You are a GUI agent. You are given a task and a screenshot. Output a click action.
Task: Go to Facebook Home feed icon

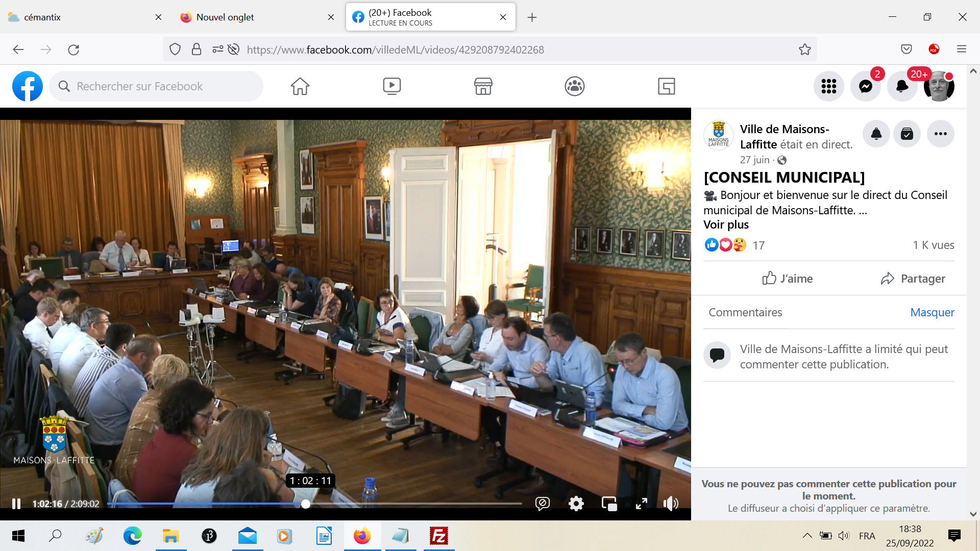point(300,86)
